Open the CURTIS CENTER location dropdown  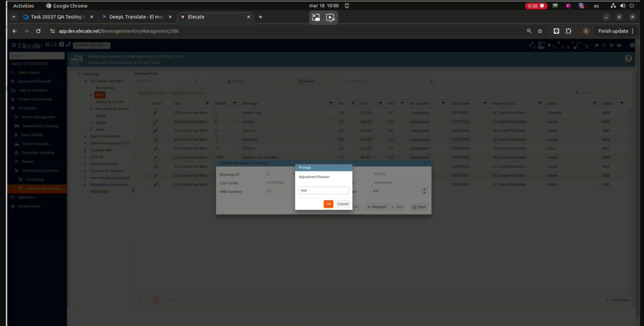[x=91, y=45]
